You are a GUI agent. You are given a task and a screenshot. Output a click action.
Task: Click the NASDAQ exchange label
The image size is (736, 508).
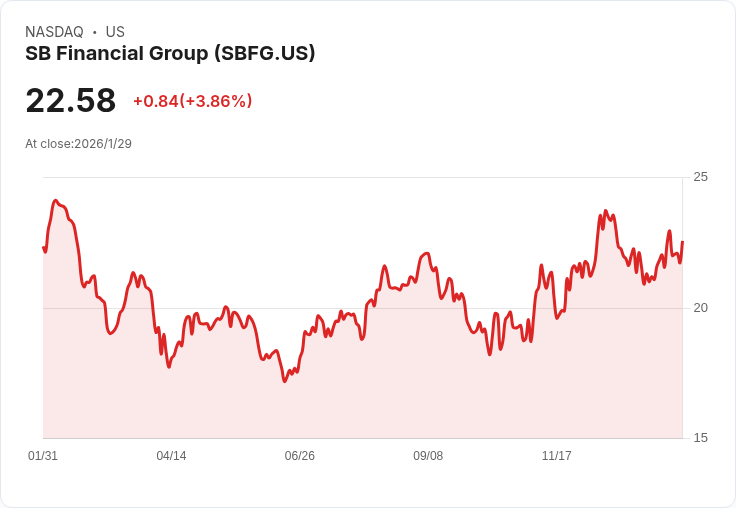click(x=54, y=32)
